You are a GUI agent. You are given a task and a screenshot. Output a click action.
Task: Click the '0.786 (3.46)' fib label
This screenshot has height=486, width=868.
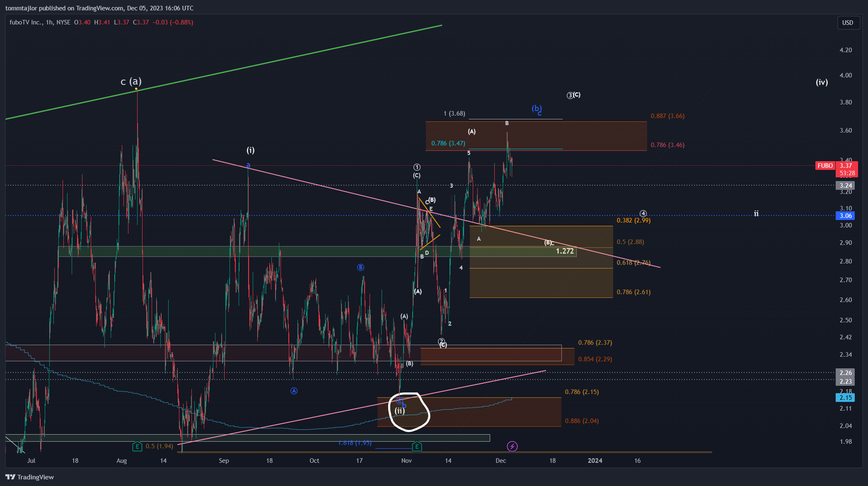(667, 145)
